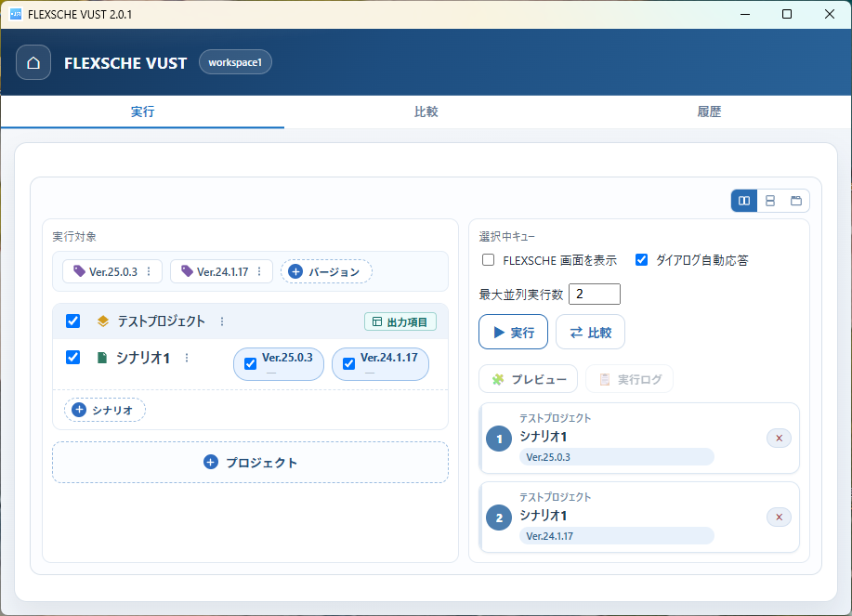Image resolution: width=852 pixels, height=616 pixels.
Task: Open 実行ログ execution log
Action: point(629,379)
